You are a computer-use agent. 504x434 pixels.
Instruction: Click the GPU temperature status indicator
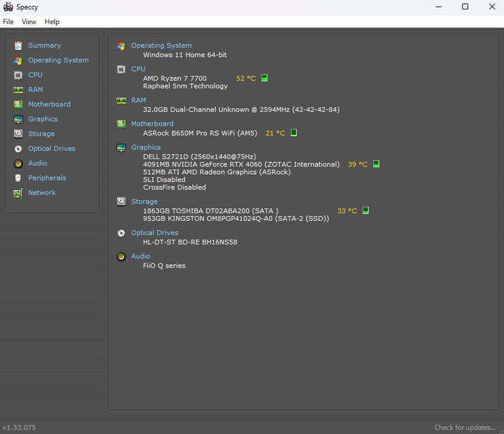[376, 164]
